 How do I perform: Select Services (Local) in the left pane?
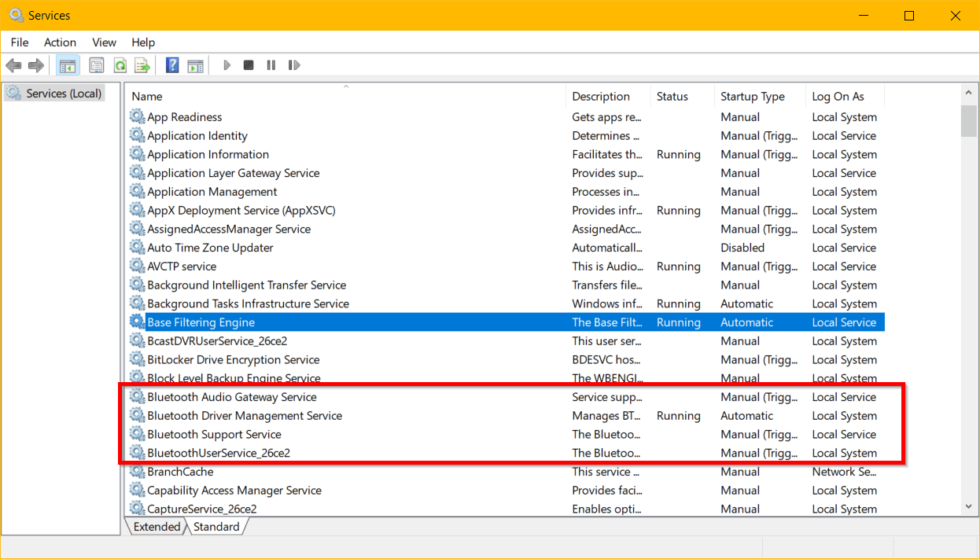(x=61, y=92)
